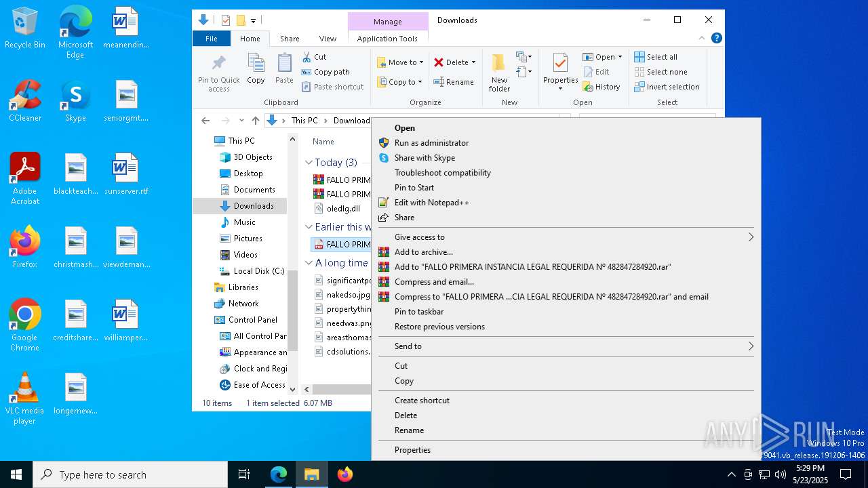868x488 pixels.
Task: Switch to the Share ribbon tab
Action: 290,39
